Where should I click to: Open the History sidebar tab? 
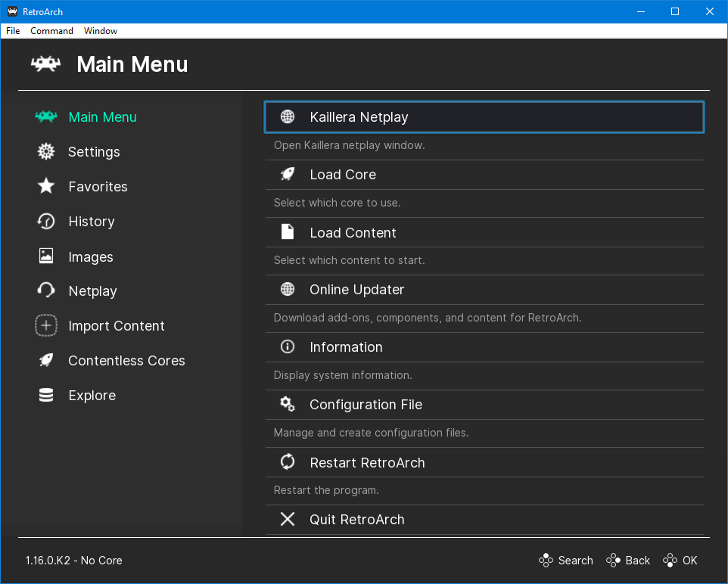click(x=92, y=222)
